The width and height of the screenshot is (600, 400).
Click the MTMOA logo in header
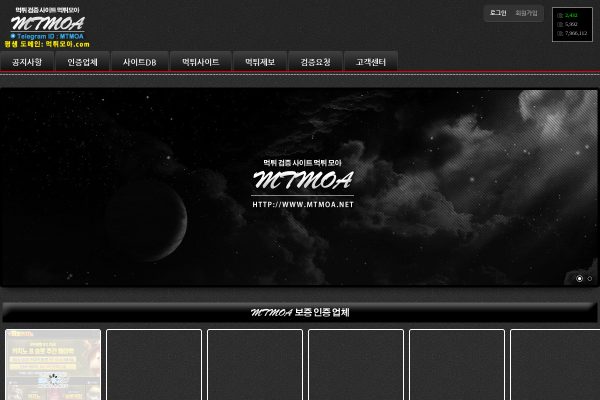click(47, 24)
